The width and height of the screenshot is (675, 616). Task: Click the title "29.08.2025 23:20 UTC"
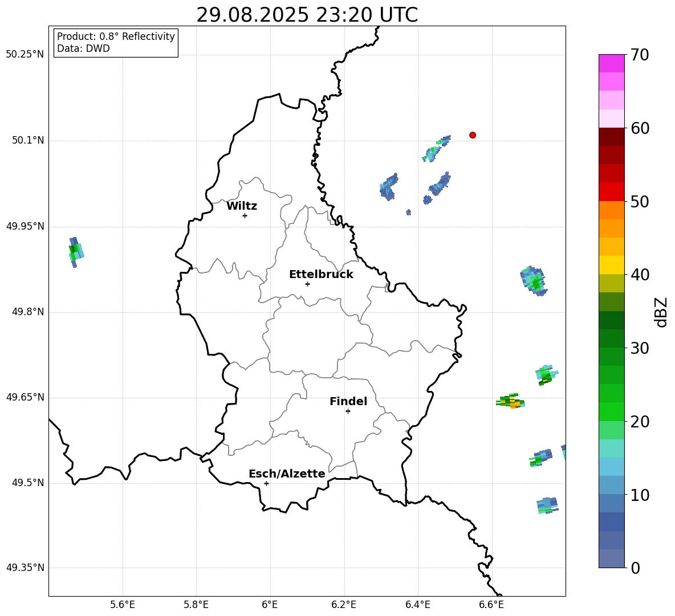[x=307, y=15]
